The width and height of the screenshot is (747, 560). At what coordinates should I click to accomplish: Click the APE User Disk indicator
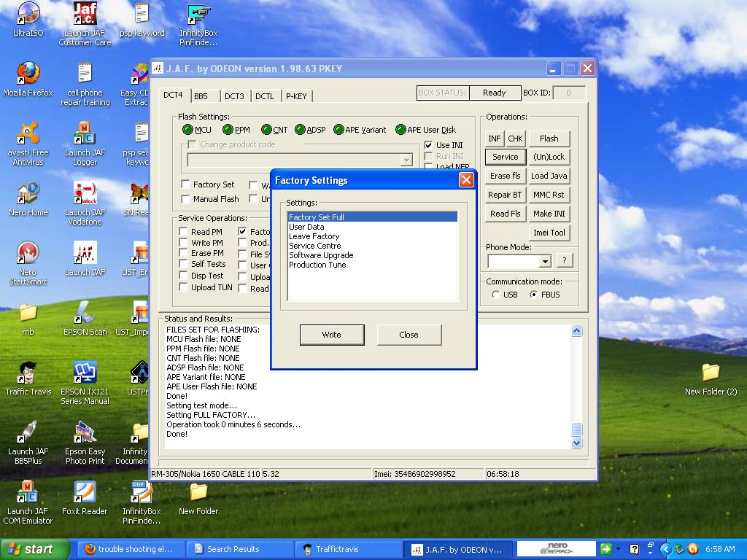pos(400,130)
